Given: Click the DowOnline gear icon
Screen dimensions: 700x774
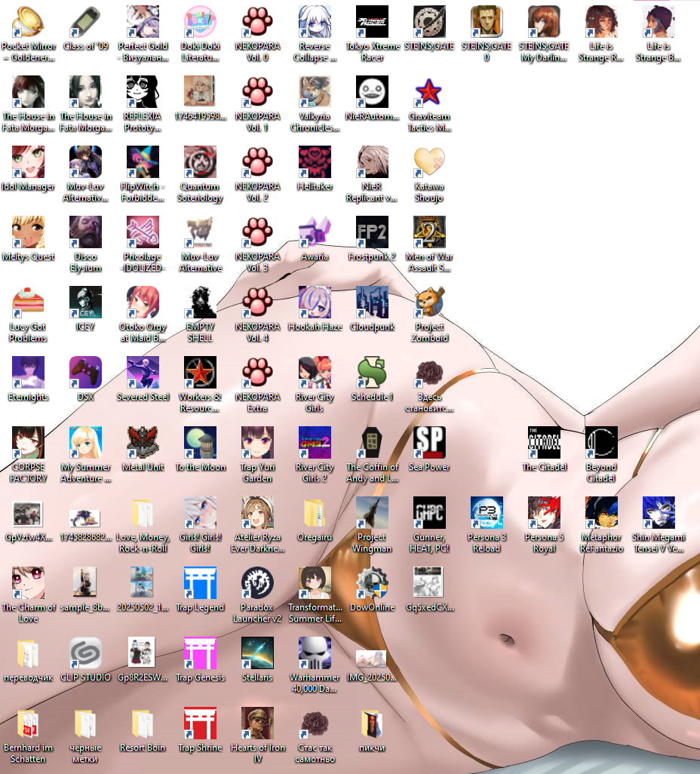Looking at the screenshot, I should [x=372, y=583].
